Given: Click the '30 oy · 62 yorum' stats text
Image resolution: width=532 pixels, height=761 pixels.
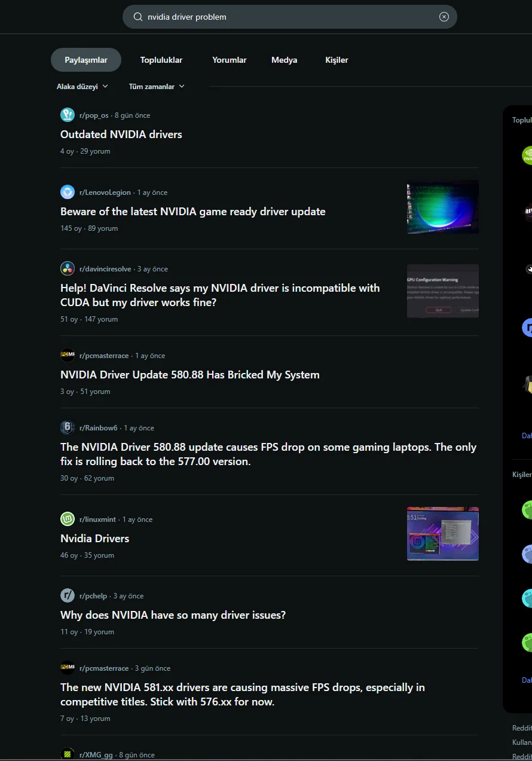Looking at the screenshot, I should coord(87,478).
